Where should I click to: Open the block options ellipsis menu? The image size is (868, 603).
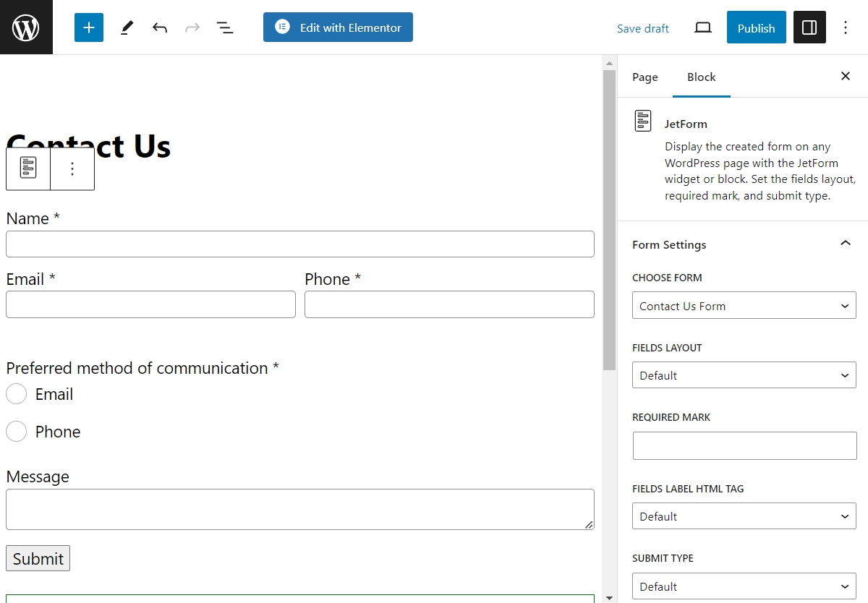tap(72, 167)
